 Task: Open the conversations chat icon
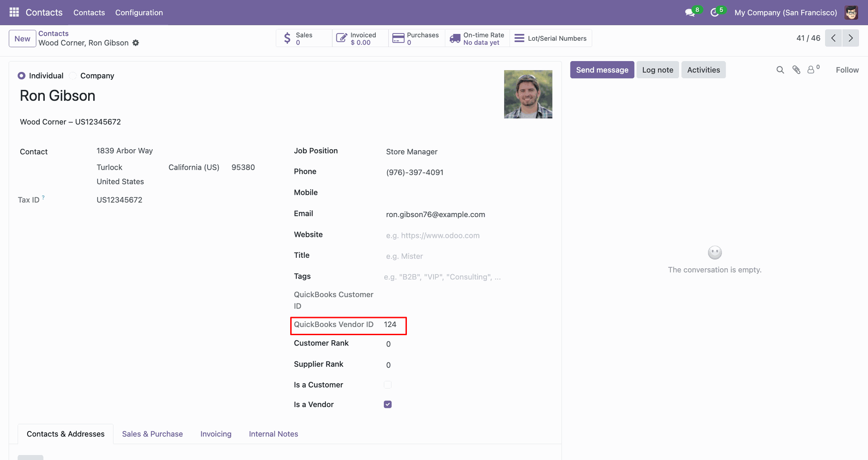(x=690, y=13)
